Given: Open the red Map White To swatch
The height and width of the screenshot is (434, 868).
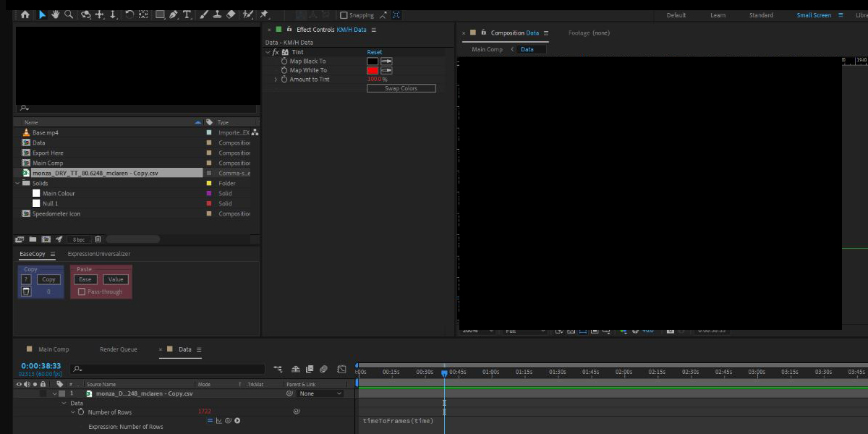Looking at the screenshot, I should coord(373,70).
